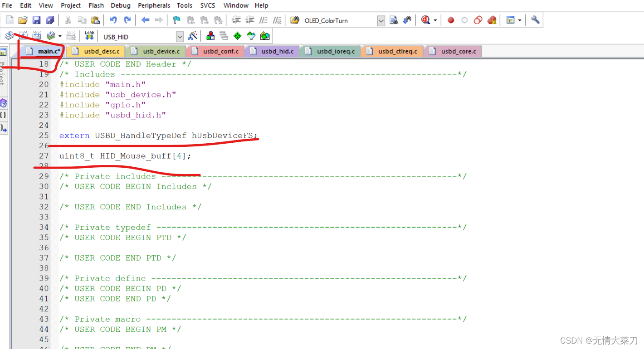Open Manage Project Items
This screenshot has height=349, width=644.
click(210, 36)
